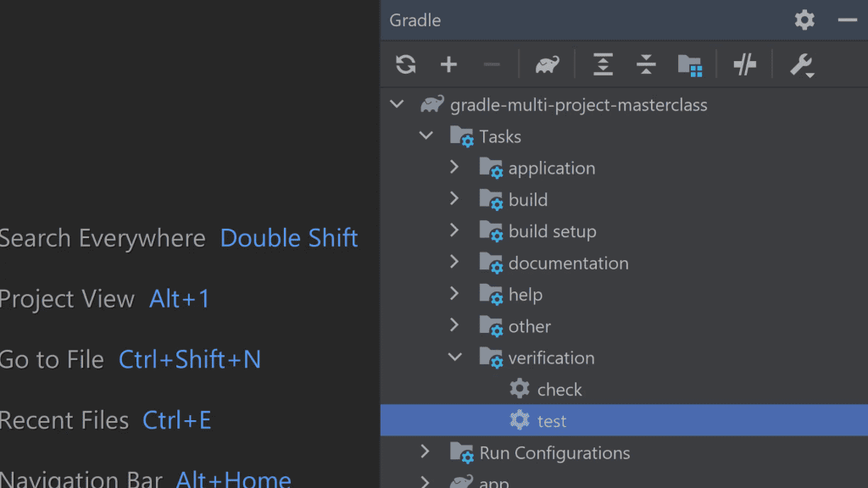Select the check task under verification

click(x=557, y=389)
